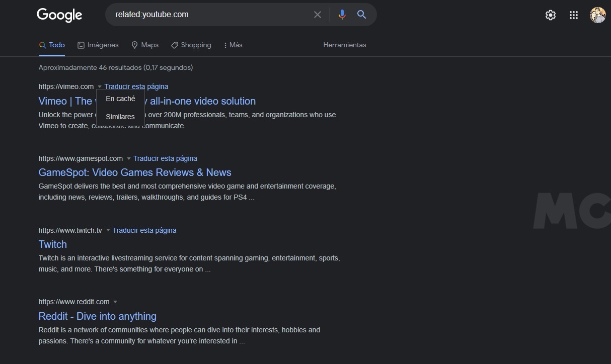611x364 pixels.
Task: Open the account profile avatar
Action: coord(597,15)
